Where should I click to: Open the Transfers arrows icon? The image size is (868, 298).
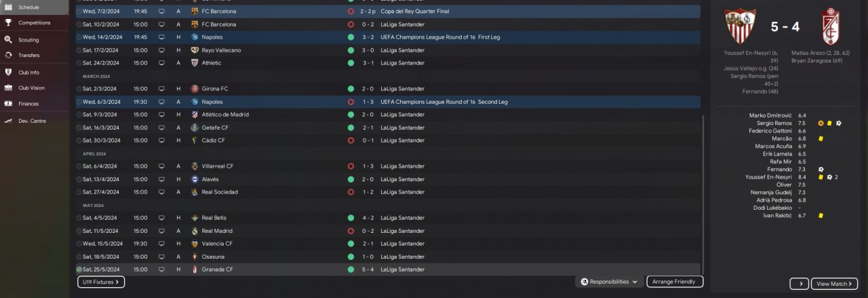[x=8, y=55]
